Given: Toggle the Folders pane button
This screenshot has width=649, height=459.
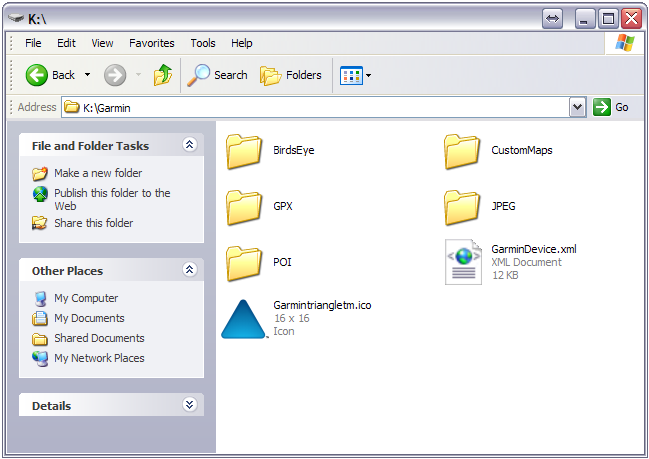Looking at the screenshot, I should (x=291, y=75).
